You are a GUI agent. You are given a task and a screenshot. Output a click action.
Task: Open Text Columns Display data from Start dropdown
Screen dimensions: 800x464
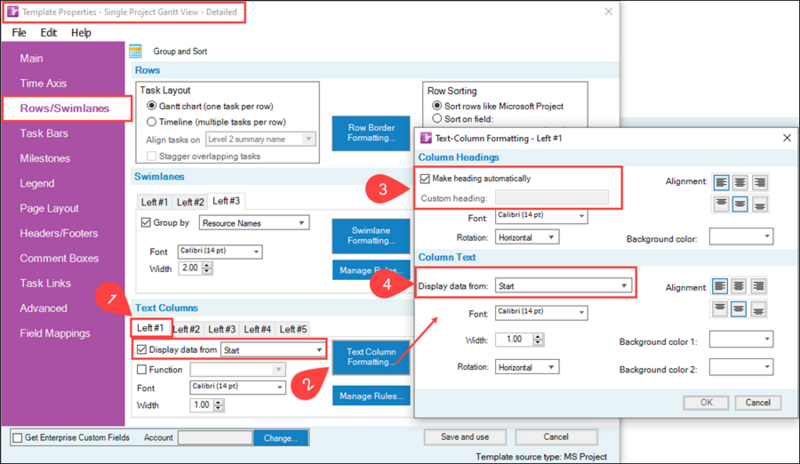[273, 350]
